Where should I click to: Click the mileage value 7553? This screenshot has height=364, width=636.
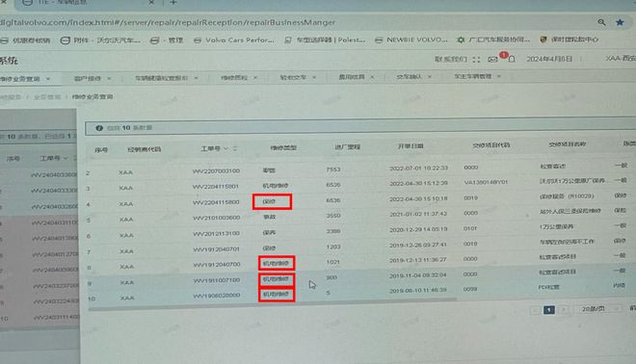(x=333, y=169)
